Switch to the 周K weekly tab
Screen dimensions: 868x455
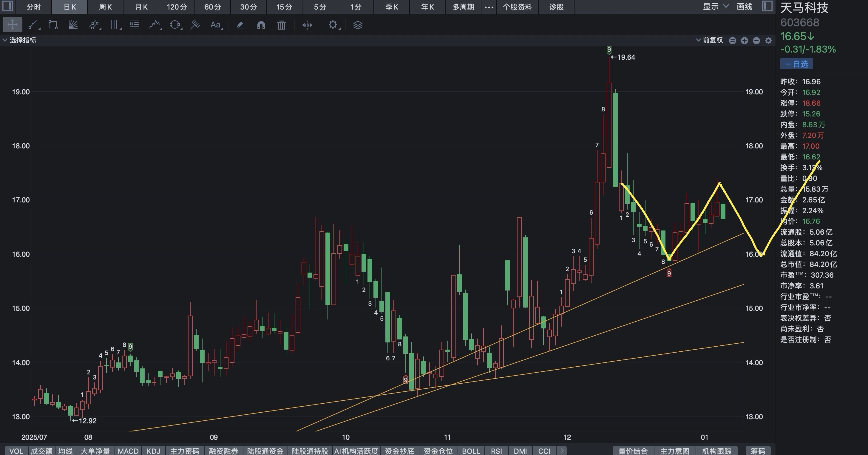click(105, 7)
